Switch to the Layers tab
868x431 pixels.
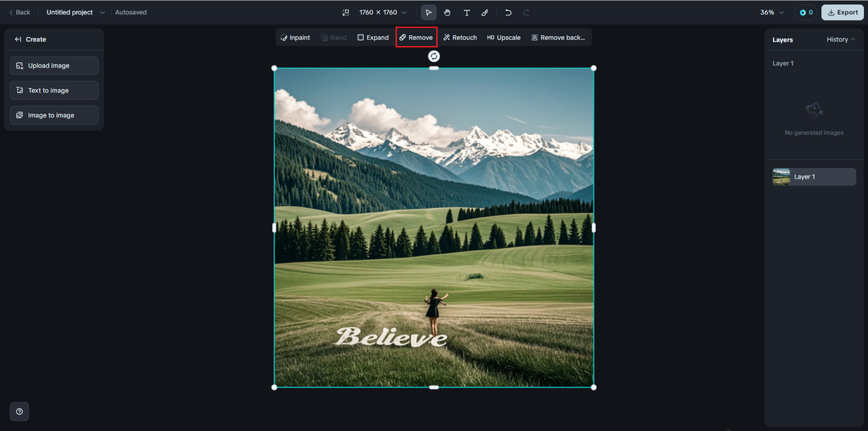click(783, 39)
